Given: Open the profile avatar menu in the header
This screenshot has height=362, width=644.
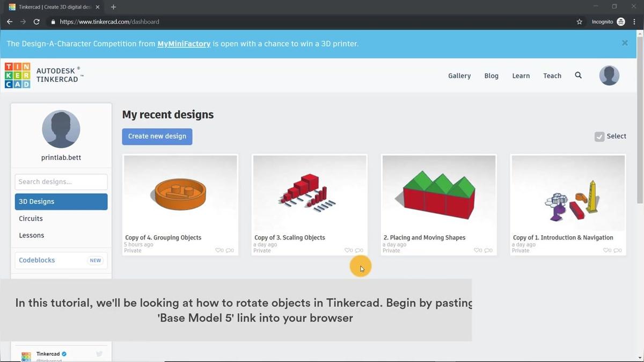Looking at the screenshot, I should click(x=609, y=76).
